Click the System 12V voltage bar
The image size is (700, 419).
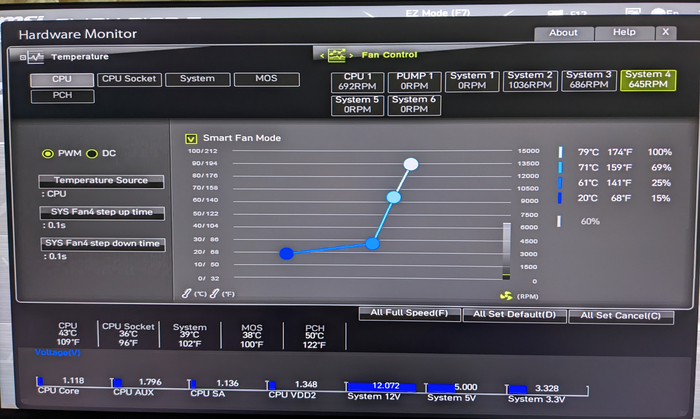[381, 387]
